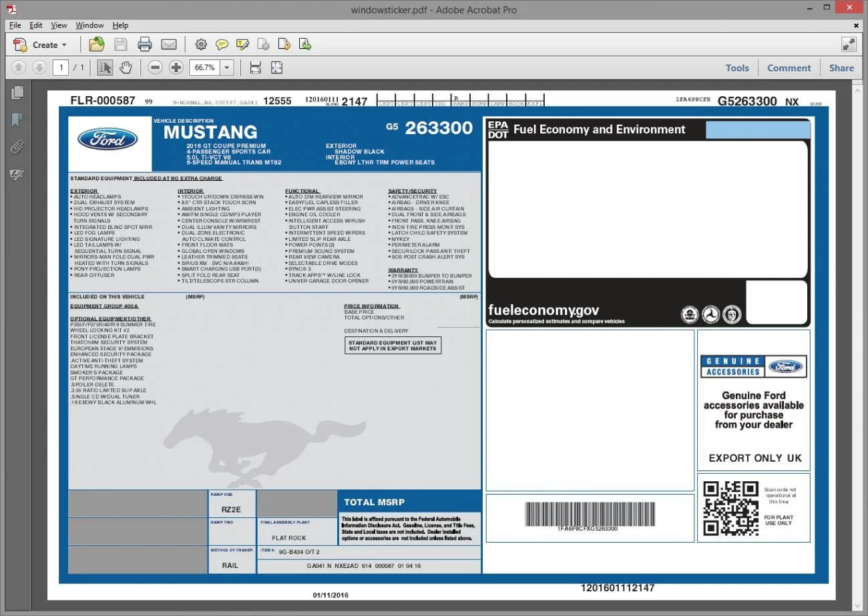Open the Signatures side panel
The image size is (868, 616).
click(17, 174)
